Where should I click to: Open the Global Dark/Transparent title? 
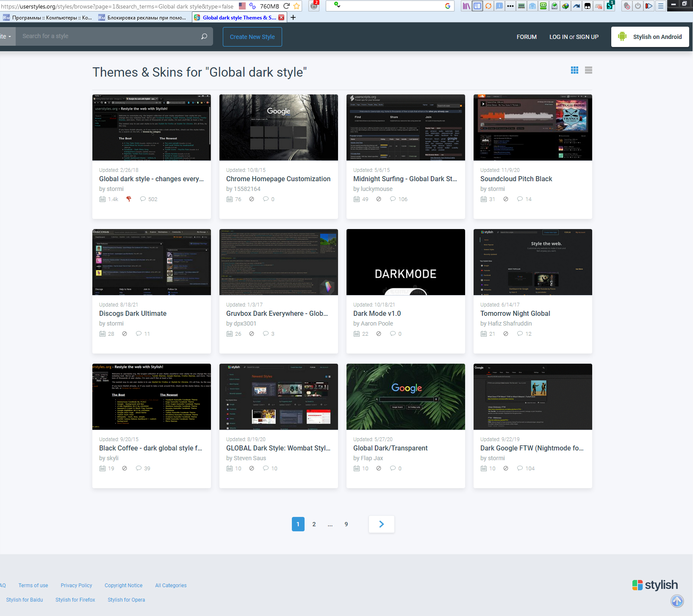pos(391,448)
